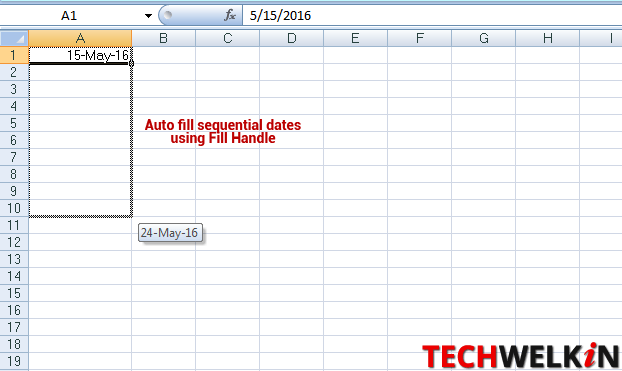Select row 1 header

point(14,55)
